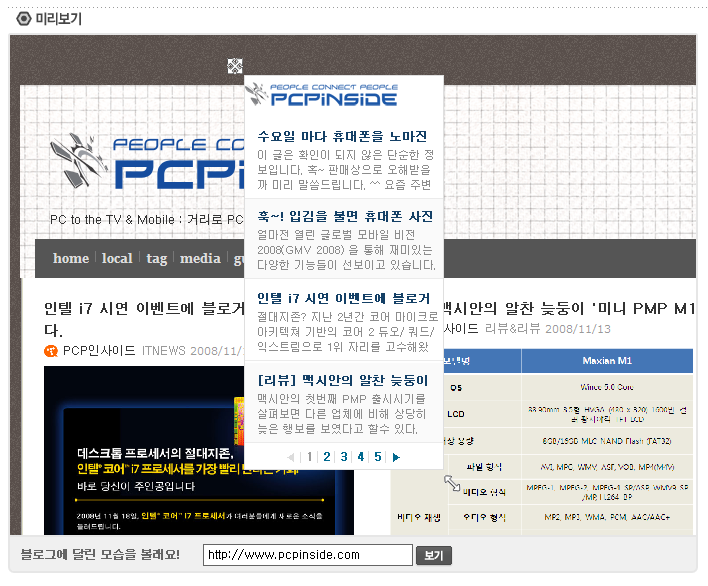The height and width of the screenshot is (586, 708).
Task: Go to the previous widget page arrow
Action: click(x=291, y=457)
